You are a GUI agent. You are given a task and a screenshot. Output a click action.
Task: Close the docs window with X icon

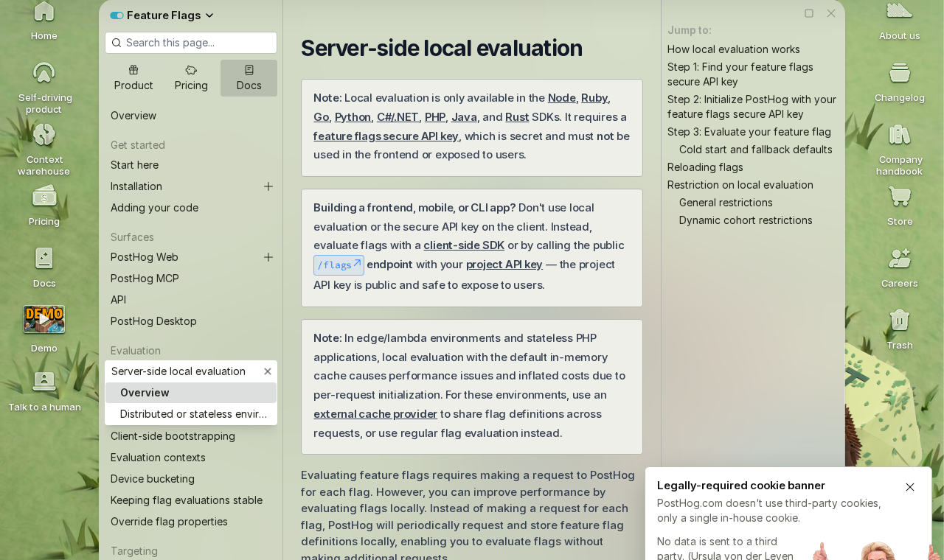[831, 13]
